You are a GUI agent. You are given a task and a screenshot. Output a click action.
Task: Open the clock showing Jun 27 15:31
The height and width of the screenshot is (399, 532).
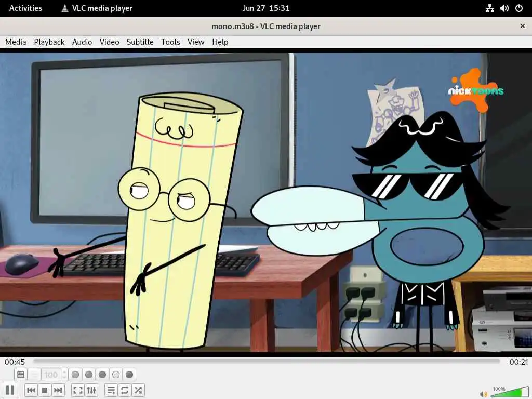tap(266, 8)
